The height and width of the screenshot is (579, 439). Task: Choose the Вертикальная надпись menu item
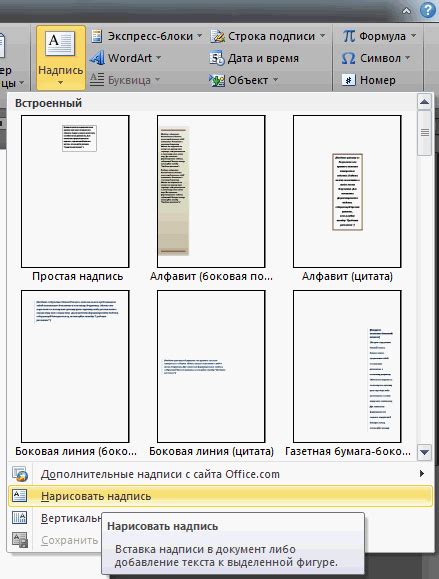tap(55, 518)
